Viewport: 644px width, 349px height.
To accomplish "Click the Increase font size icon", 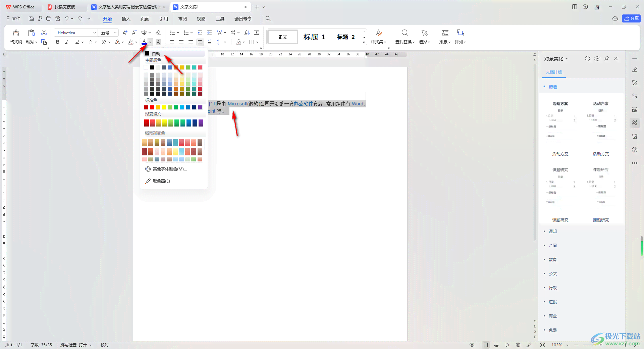I will (125, 33).
